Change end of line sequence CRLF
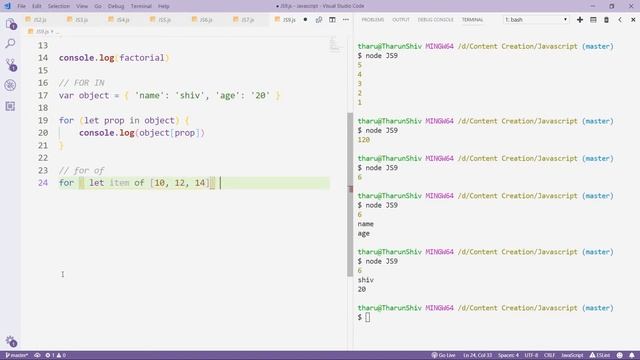The height and width of the screenshot is (360, 640). 549,355
